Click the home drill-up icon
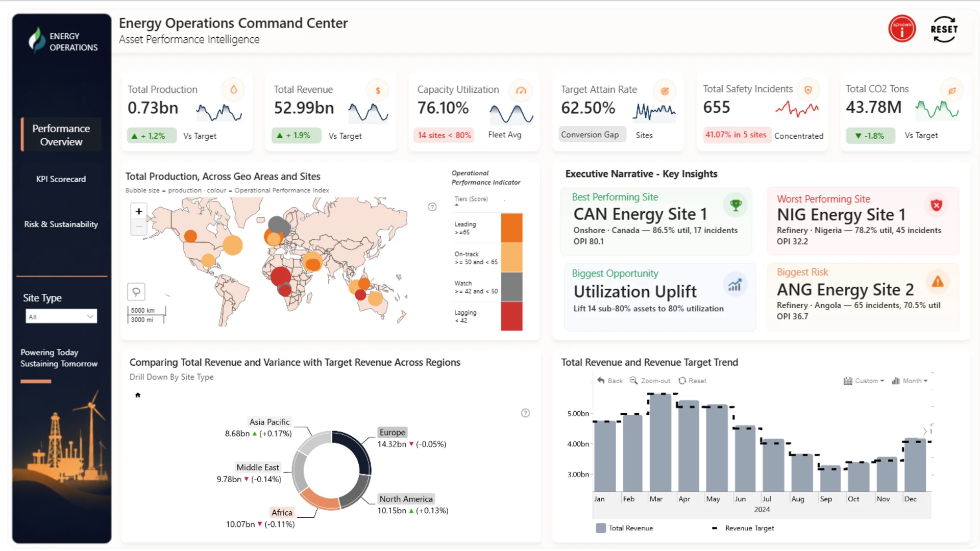 click(137, 395)
